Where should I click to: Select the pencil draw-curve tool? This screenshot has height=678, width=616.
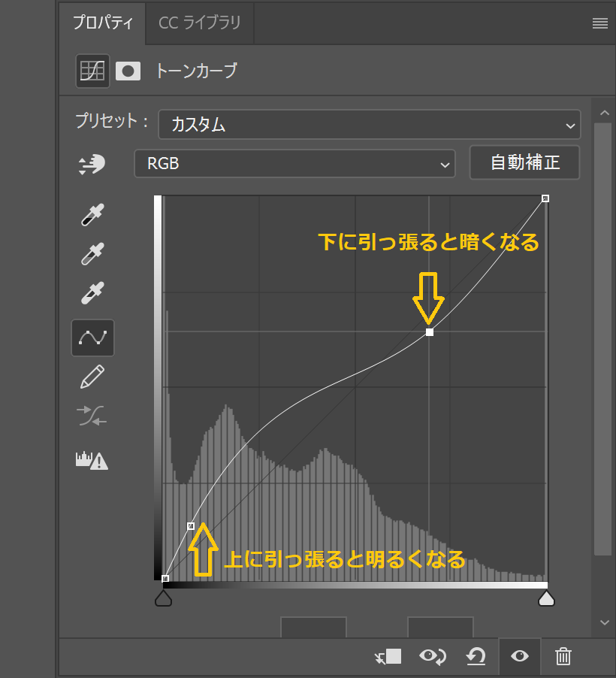point(92,377)
